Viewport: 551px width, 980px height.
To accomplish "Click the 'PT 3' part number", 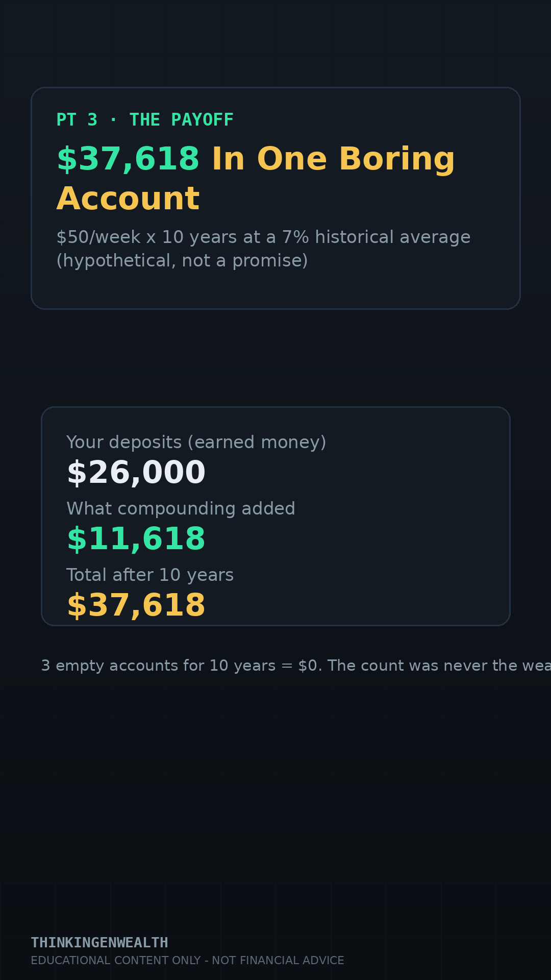I will (x=77, y=120).
